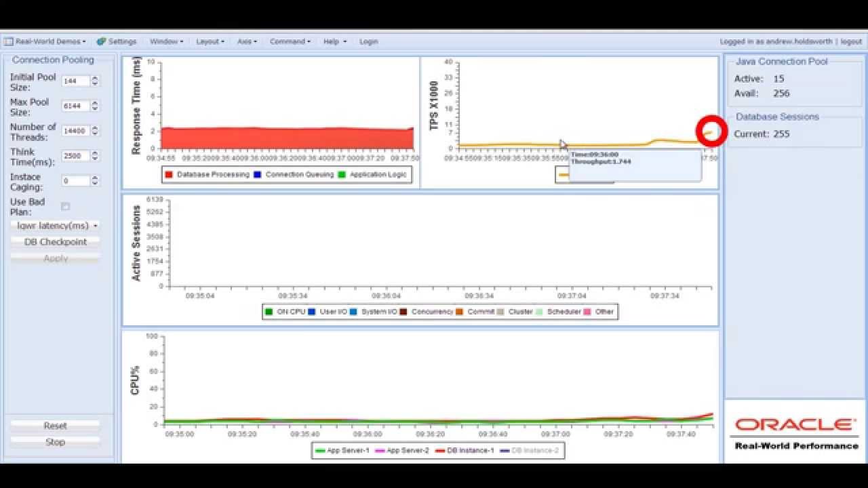Click the Number of Threads input field
This screenshot has height=488, width=868.
pos(75,131)
